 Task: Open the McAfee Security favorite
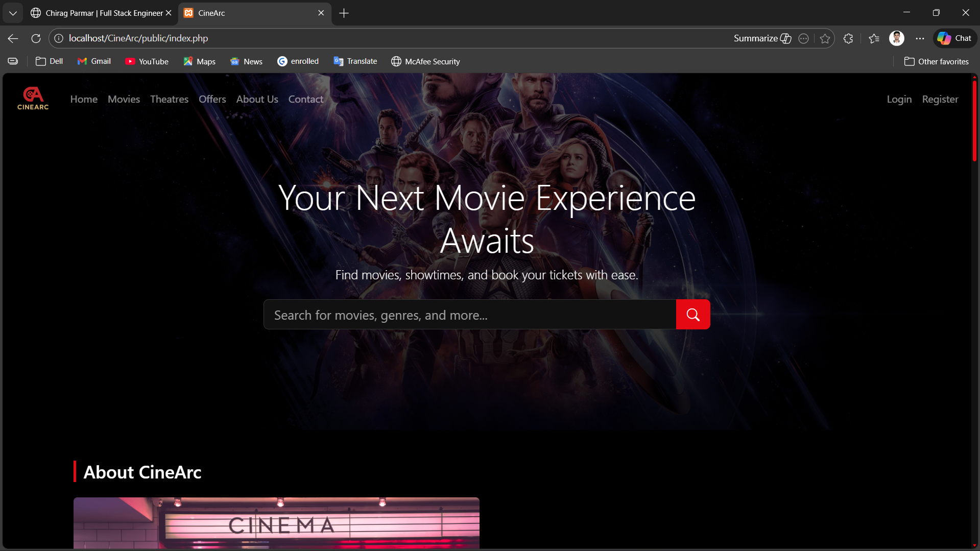point(425,61)
